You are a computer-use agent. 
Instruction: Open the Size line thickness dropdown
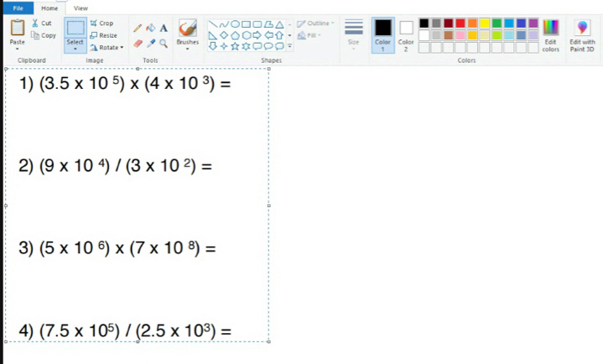354,34
